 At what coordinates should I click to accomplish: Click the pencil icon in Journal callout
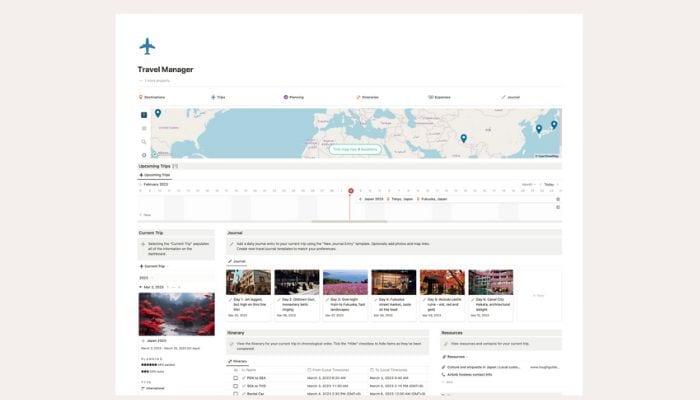(231, 244)
